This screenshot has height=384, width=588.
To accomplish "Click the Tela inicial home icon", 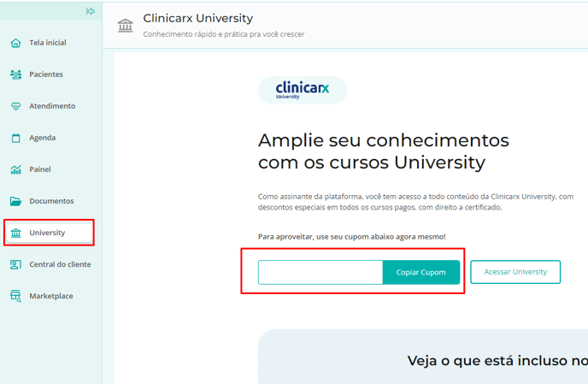I will 15,43.
